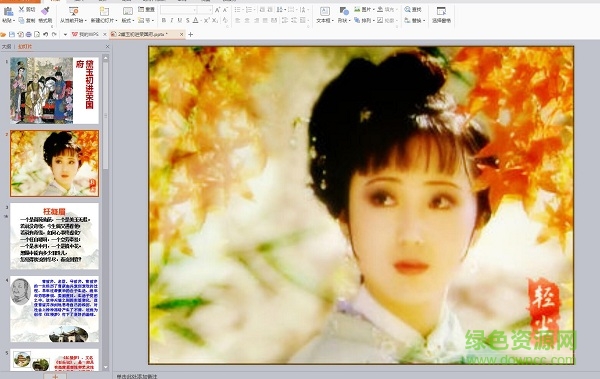Expand the Shapes dropdown arrow
The height and width of the screenshot is (379, 600).
(x=350, y=21)
